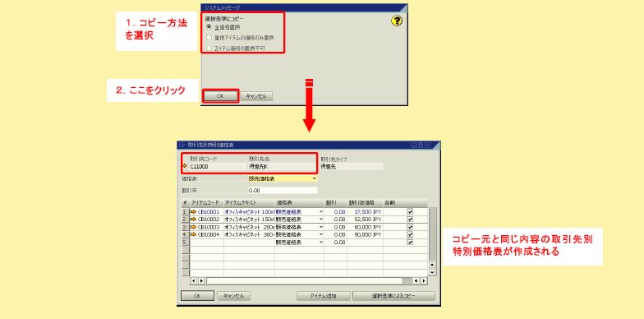Click the table's vertical scroll down arrow
This screenshot has width=644, height=319.
[432, 272]
